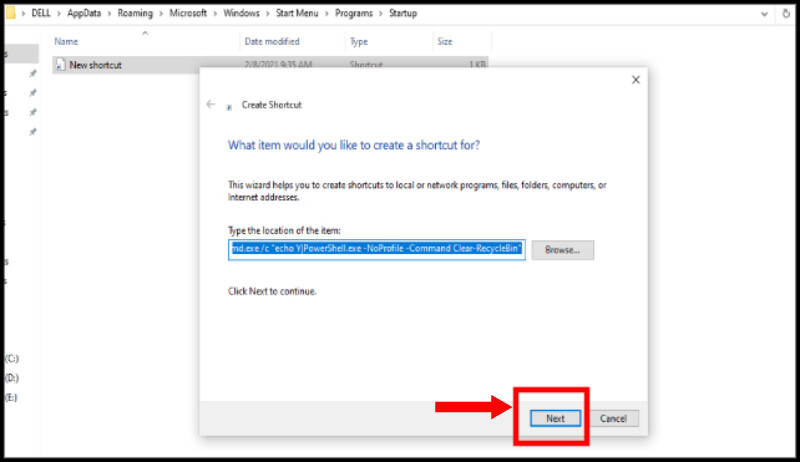Expand the address bar history dropdown
This screenshot has height=462, width=800.
click(x=764, y=14)
